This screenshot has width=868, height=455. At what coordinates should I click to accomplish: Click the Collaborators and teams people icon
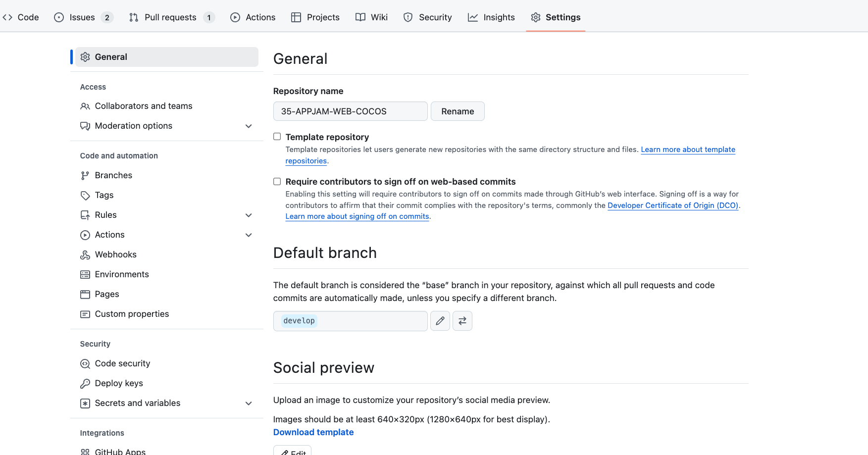85,106
